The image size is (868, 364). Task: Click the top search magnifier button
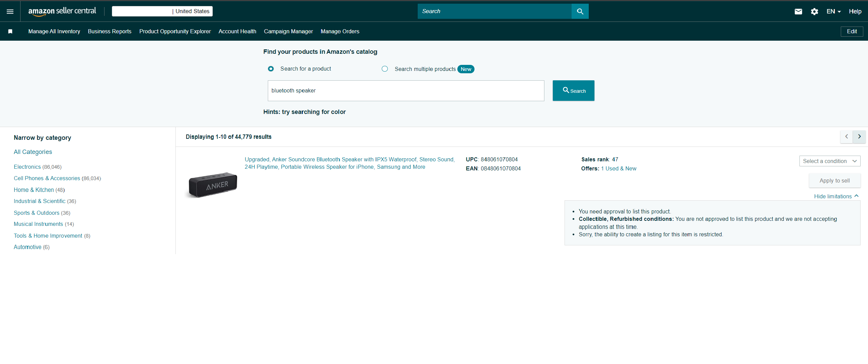[580, 11]
